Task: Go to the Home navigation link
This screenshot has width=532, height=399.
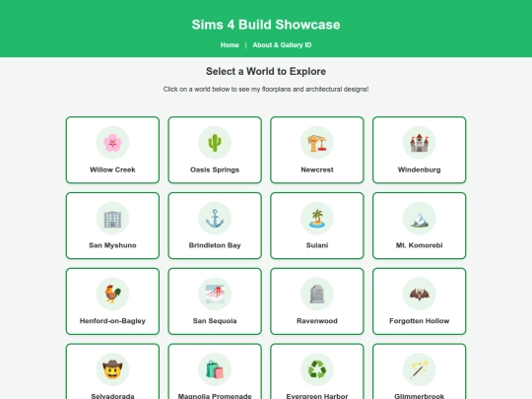Action: pos(230,45)
